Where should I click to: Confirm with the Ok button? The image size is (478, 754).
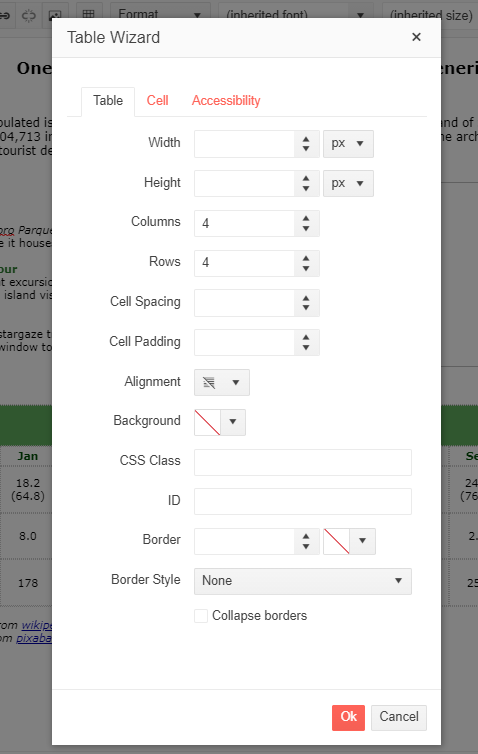(x=348, y=717)
